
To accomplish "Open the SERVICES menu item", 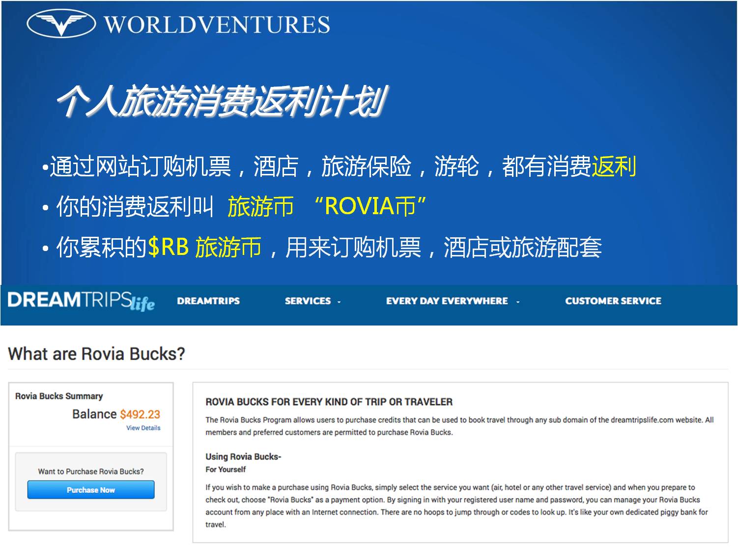I will tap(308, 301).
